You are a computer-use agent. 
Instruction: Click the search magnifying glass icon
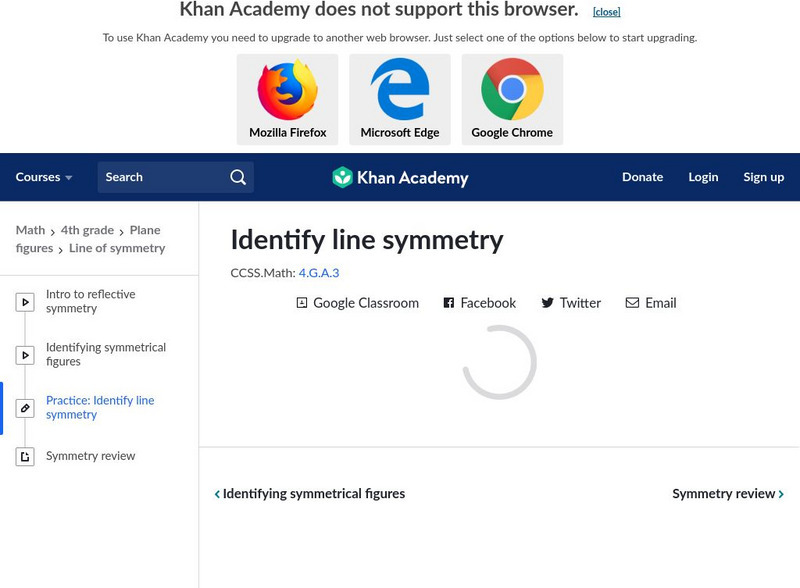pyautogui.click(x=238, y=177)
